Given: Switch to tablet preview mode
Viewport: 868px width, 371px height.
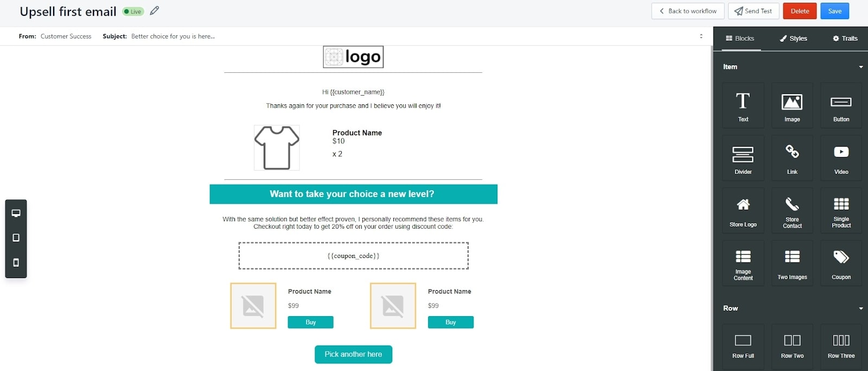Looking at the screenshot, I should click(16, 238).
